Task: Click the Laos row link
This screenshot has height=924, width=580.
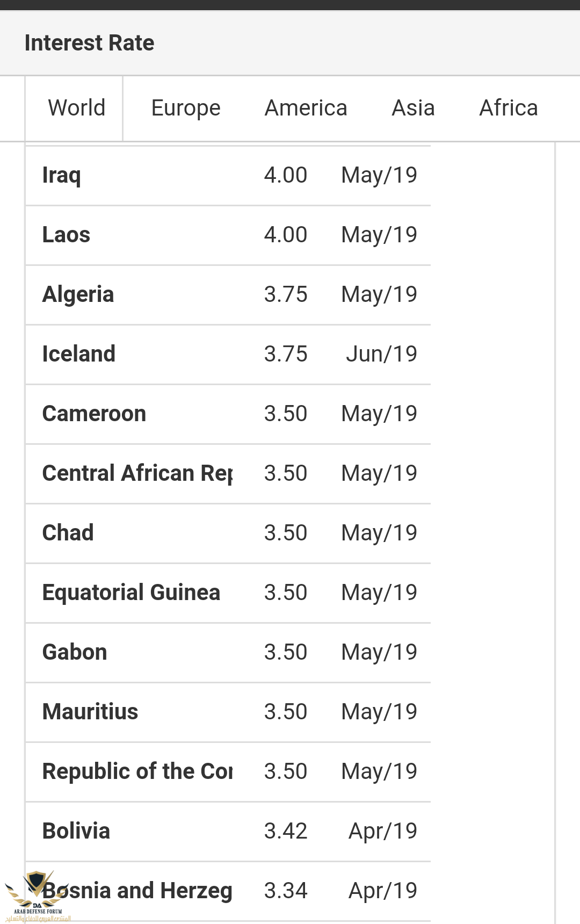Action: click(x=66, y=235)
